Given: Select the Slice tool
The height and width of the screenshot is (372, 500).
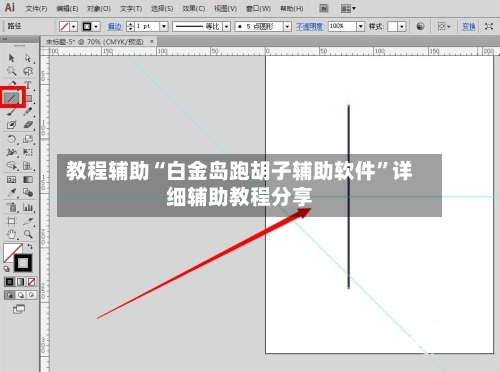Looking at the screenshot, I should pyautogui.click(x=28, y=221).
